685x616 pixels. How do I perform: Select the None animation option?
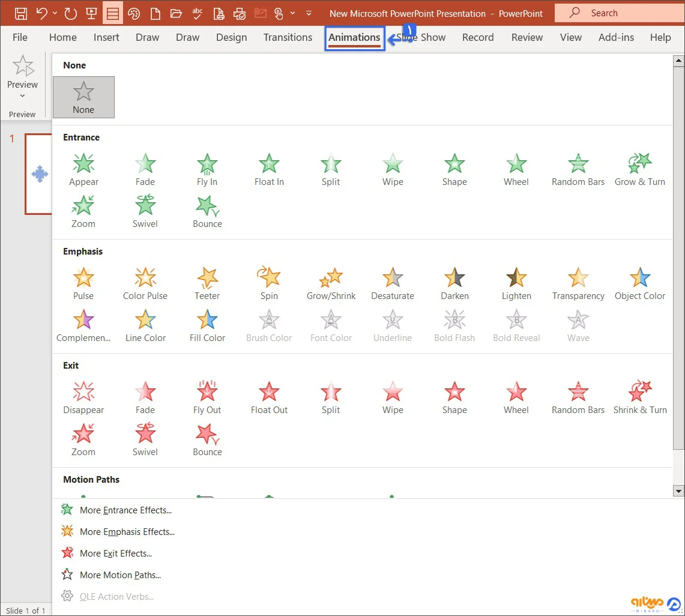click(x=83, y=97)
